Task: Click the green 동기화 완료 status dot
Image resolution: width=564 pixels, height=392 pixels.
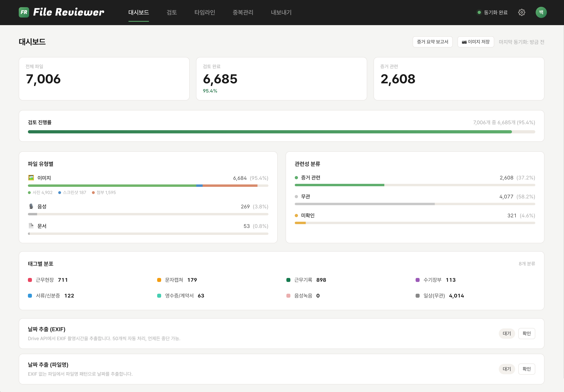Action: 479,12
